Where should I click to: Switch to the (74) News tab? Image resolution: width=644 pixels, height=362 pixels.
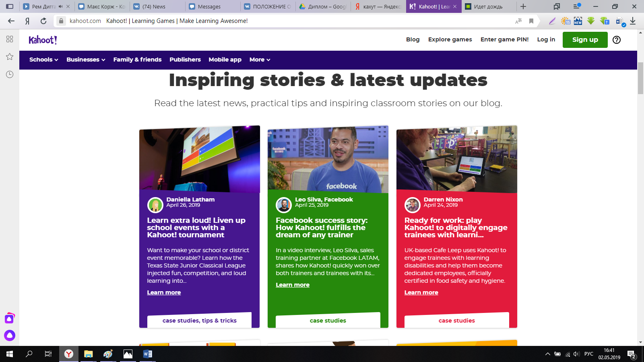pos(157,6)
